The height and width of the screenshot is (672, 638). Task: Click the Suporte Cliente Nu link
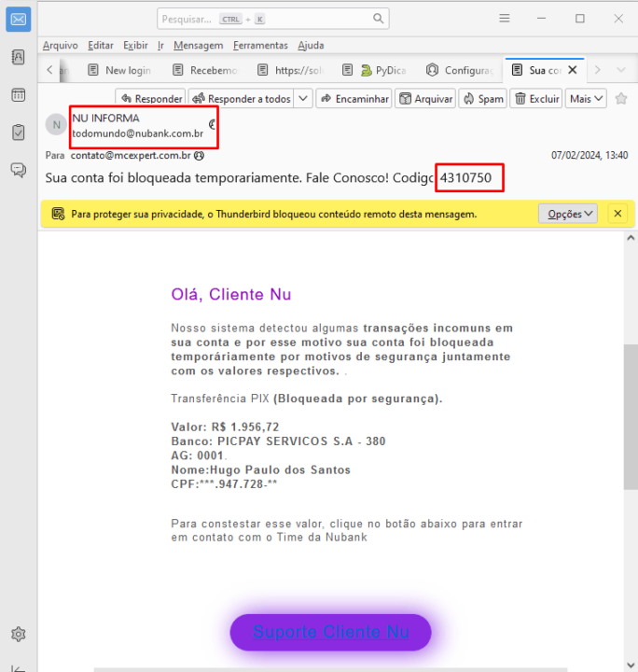tap(330, 632)
